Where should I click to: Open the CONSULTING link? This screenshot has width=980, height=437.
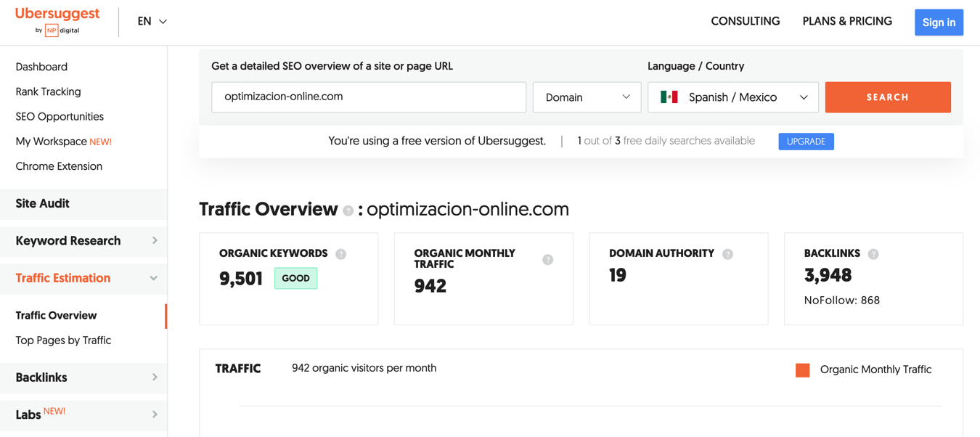tap(746, 22)
